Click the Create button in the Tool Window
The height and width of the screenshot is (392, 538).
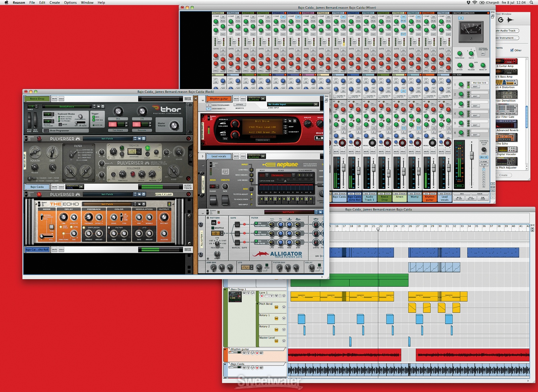tap(503, 175)
